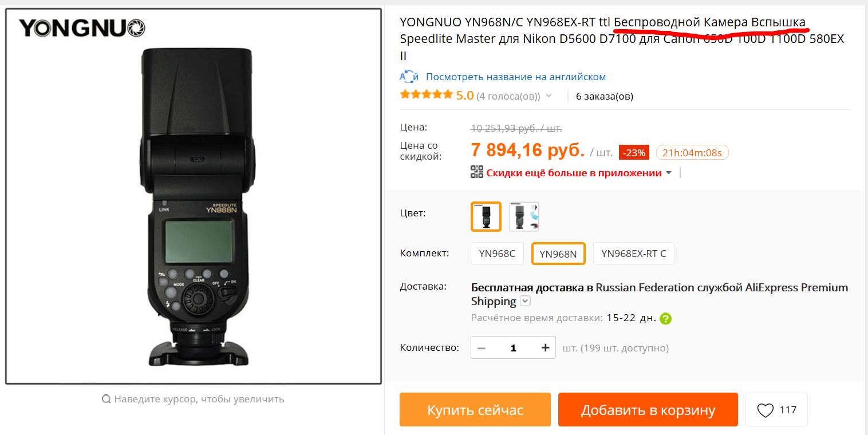Expand the app discounts dropdown arrow
Screen dimensions: 868x435
pos(668,173)
